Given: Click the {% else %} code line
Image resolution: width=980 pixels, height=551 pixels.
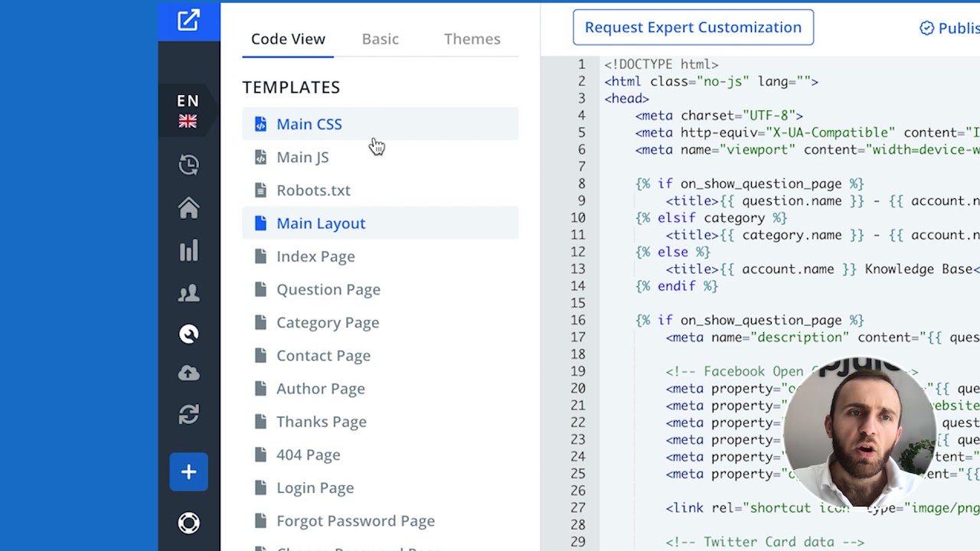Looking at the screenshot, I should pos(673,252).
